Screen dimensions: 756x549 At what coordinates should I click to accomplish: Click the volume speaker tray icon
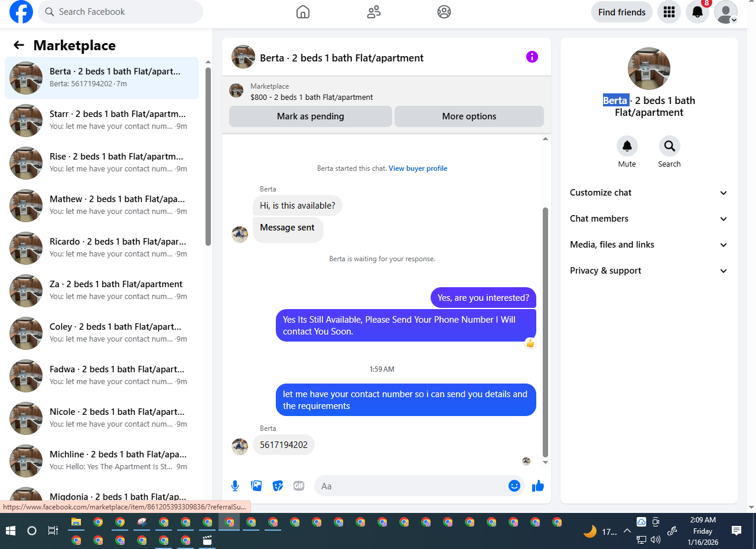pos(656,539)
